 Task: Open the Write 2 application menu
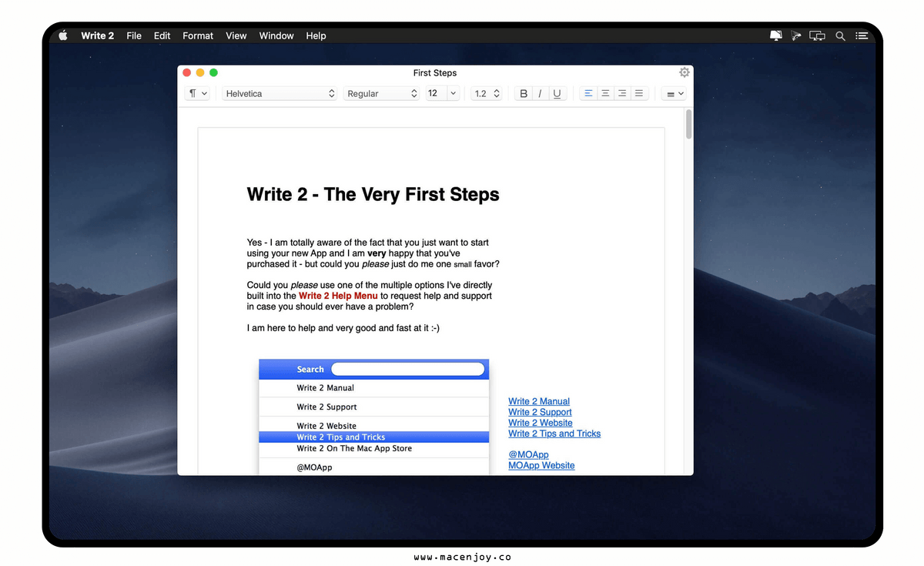pos(97,35)
